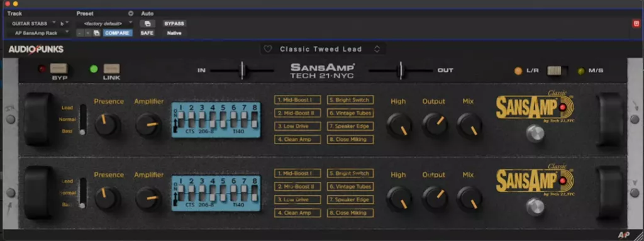The width and height of the screenshot is (644, 241).
Task: Click the Presence knob on the lower unit
Action: 108,198
